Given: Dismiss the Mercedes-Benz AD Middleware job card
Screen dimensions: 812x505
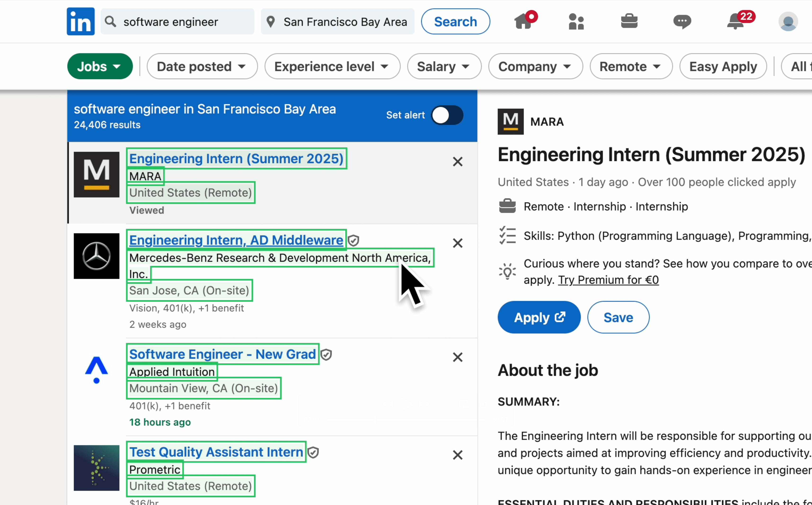Looking at the screenshot, I should [458, 243].
